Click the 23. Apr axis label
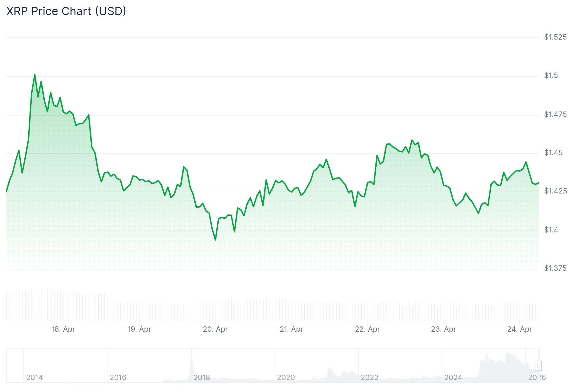Image resolution: width=573 pixels, height=392 pixels. pyautogui.click(x=443, y=329)
